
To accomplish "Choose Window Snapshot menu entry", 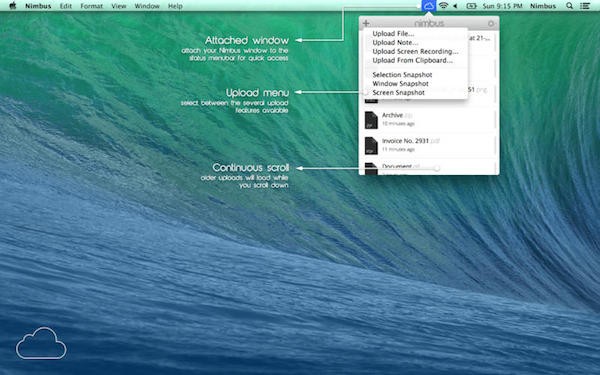I will 400,83.
